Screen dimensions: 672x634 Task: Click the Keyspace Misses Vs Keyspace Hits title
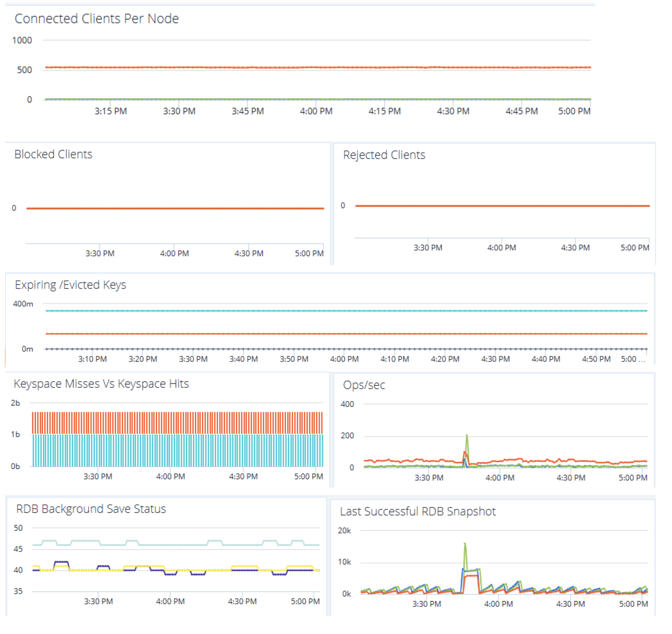click(101, 384)
